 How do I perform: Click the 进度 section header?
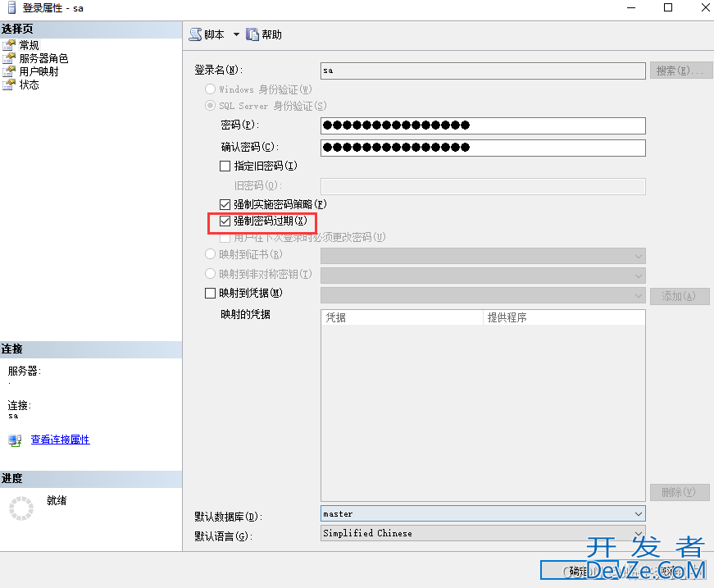(91, 479)
